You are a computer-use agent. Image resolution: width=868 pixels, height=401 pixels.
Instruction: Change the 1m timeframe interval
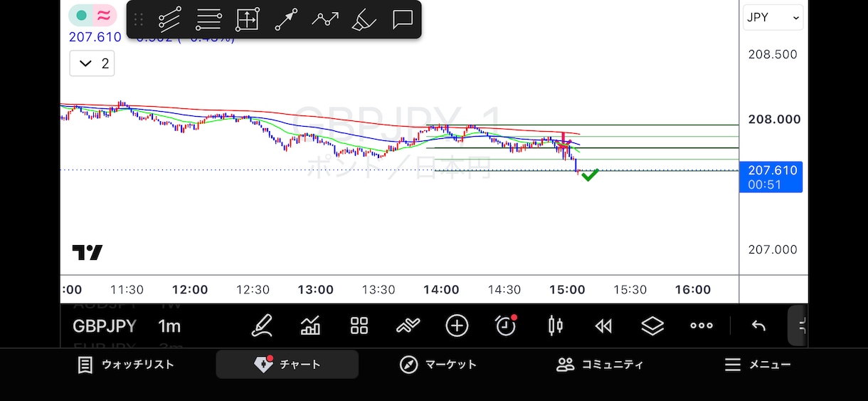(x=169, y=326)
